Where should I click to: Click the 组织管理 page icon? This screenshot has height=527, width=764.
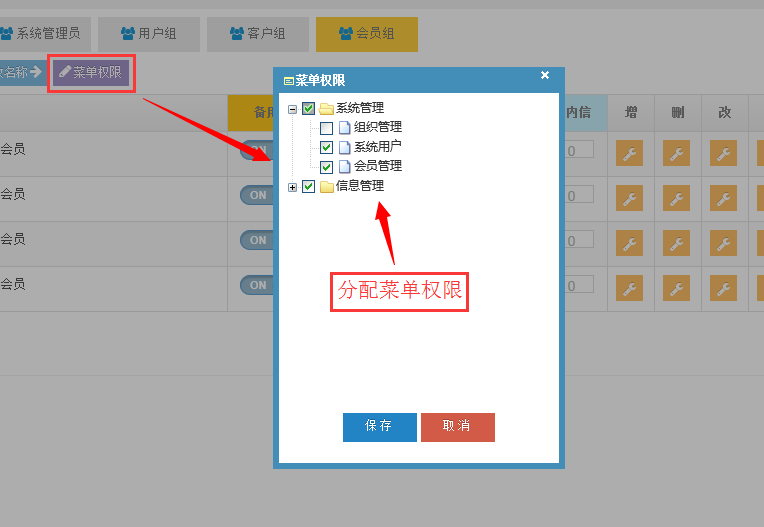[344, 128]
